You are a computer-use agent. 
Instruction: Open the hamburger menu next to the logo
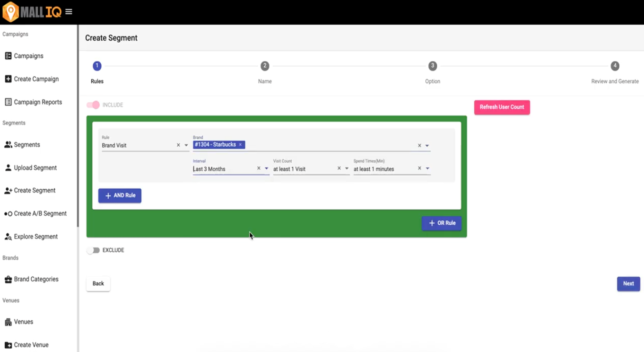[69, 12]
